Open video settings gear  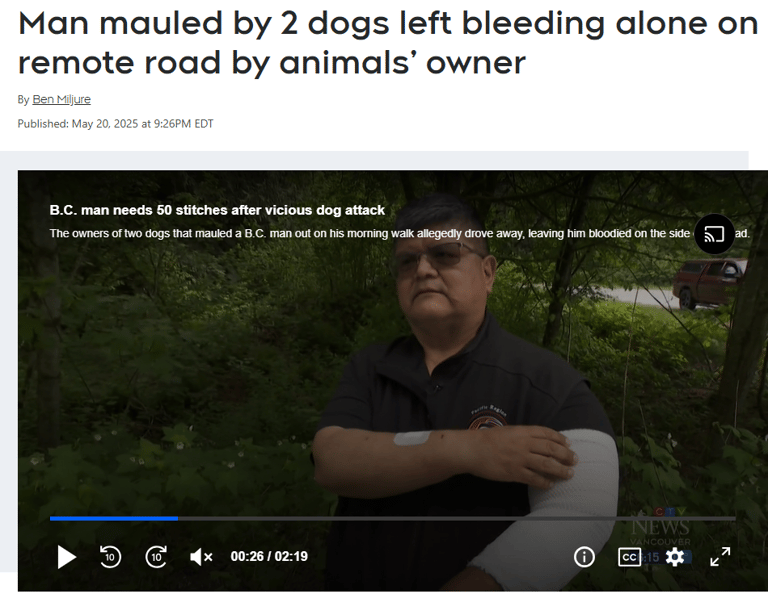pos(675,557)
